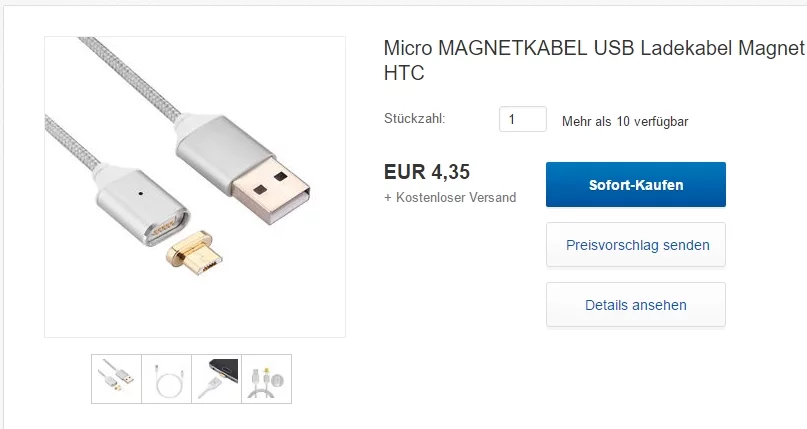Image resolution: width=807 pixels, height=429 pixels.
Task: Click the gold micro USB magnetic tip in main image
Action: coord(196,260)
